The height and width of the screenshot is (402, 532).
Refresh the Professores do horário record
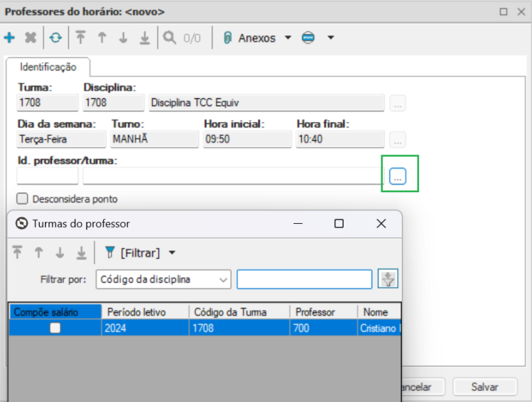56,38
